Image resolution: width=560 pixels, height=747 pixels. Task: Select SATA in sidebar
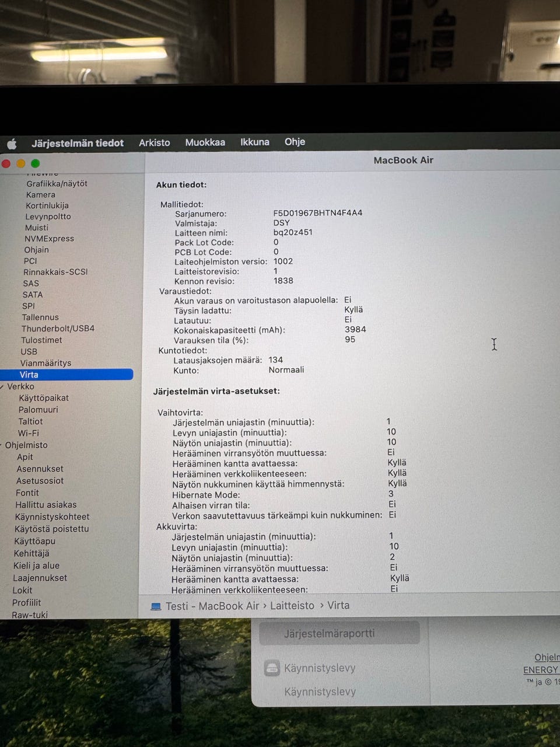(x=33, y=295)
